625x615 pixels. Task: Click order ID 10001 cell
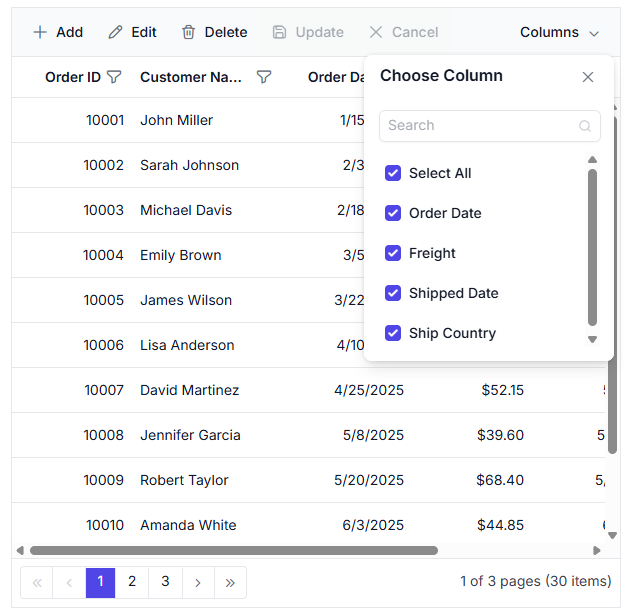point(105,120)
